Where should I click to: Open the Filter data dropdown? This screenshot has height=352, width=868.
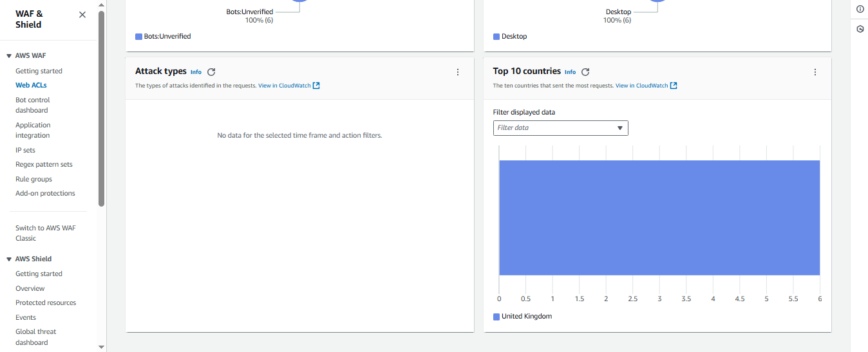click(560, 128)
